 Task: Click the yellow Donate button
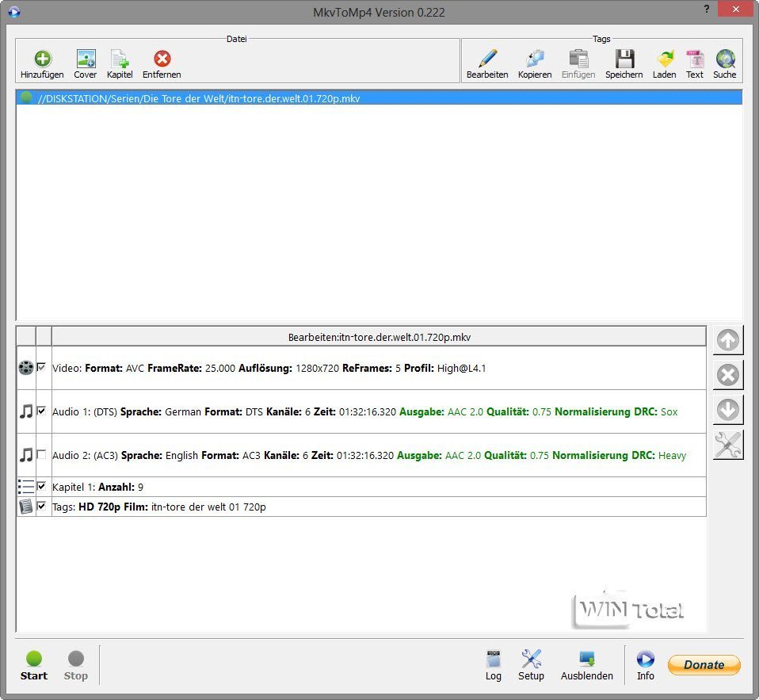(704, 665)
